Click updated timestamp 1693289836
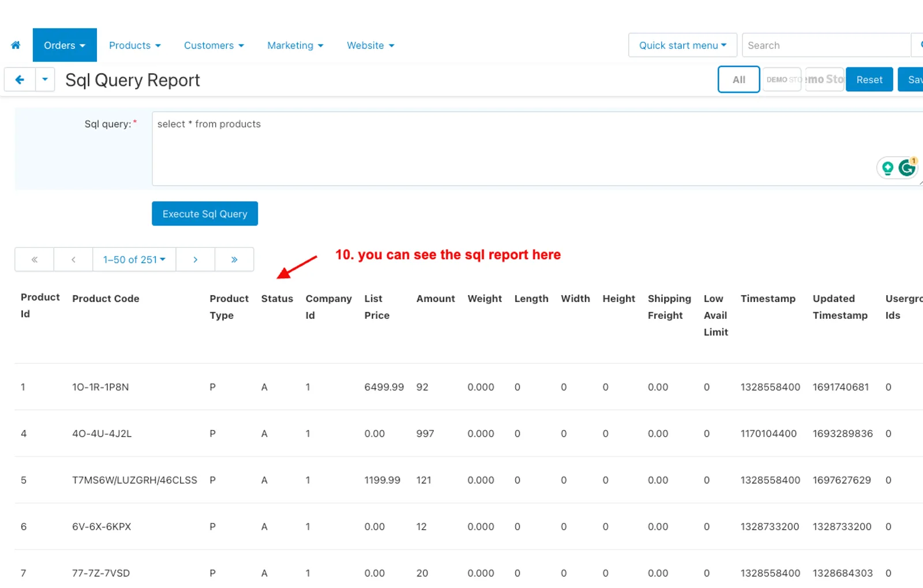The width and height of the screenshot is (923, 588). tap(843, 434)
